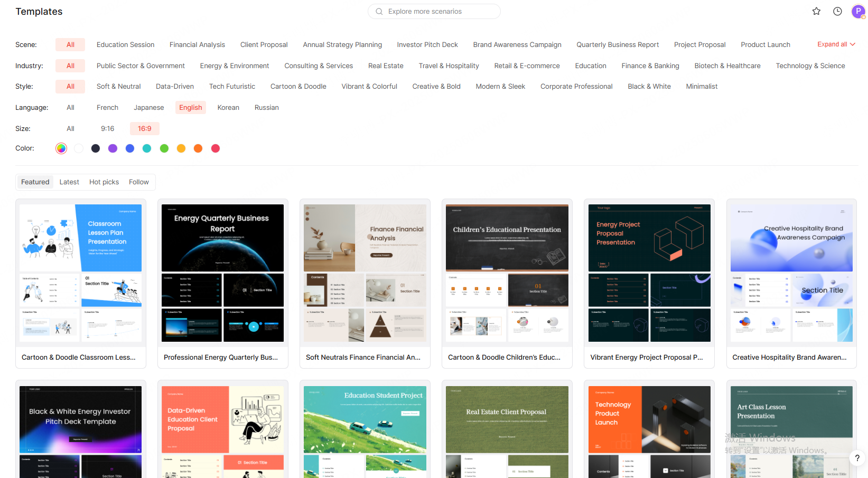This screenshot has width=868, height=478.
Task: Select All under the Style filter
Action: click(x=70, y=86)
